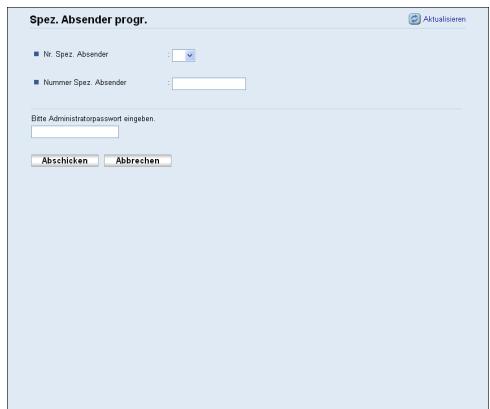Click the Aktualisieren refresh icon
The width and height of the screenshot is (490, 409).
(414, 19)
